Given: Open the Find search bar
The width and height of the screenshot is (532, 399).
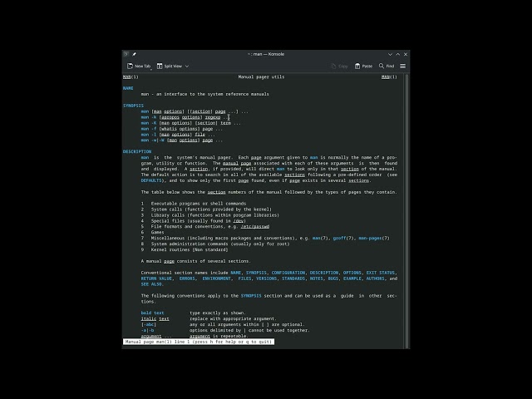Looking at the screenshot, I should pos(387,66).
